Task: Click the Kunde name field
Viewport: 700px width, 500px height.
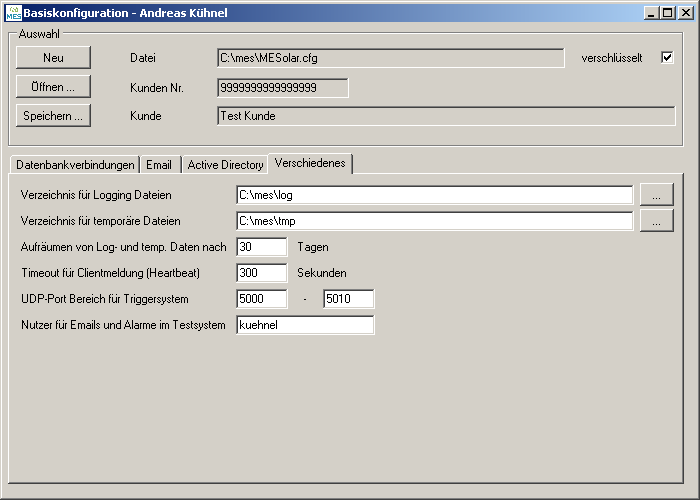Action: pos(445,116)
